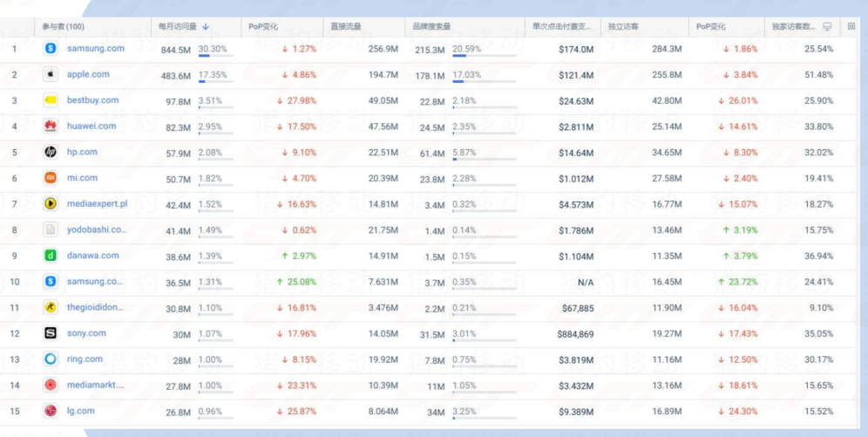This screenshot has width=868, height=437.
Task: Open the column settings icon at the table corner
Action: pyautogui.click(x=851, y=26)
